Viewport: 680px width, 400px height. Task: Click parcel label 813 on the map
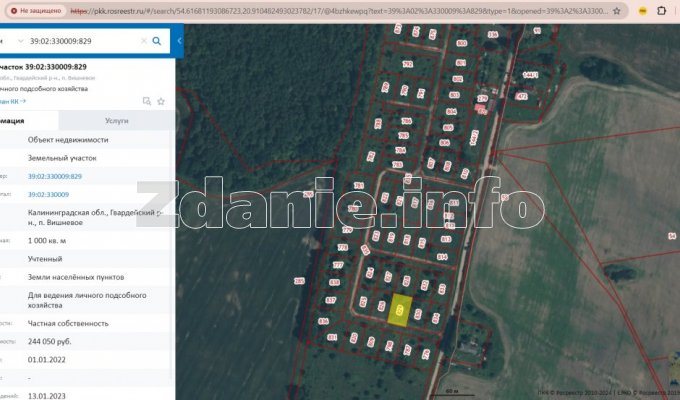coord(446,239)
